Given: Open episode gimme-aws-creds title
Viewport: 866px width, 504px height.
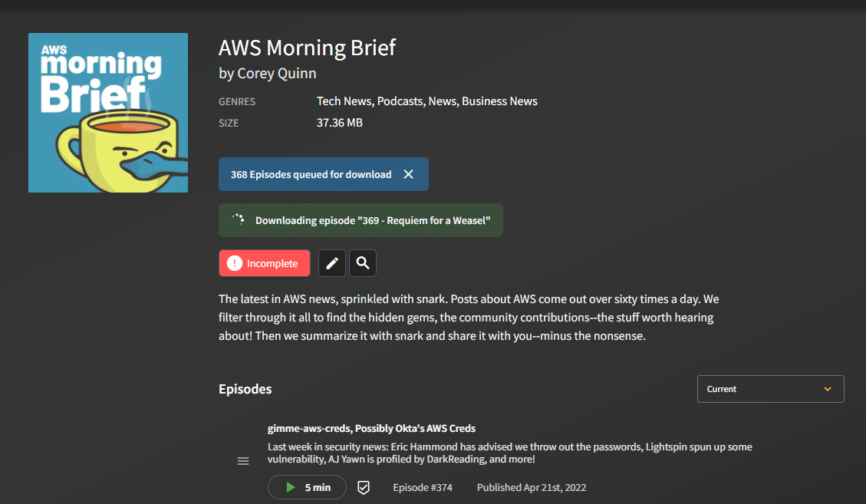Looking at the screenshot, I should 372,428.
